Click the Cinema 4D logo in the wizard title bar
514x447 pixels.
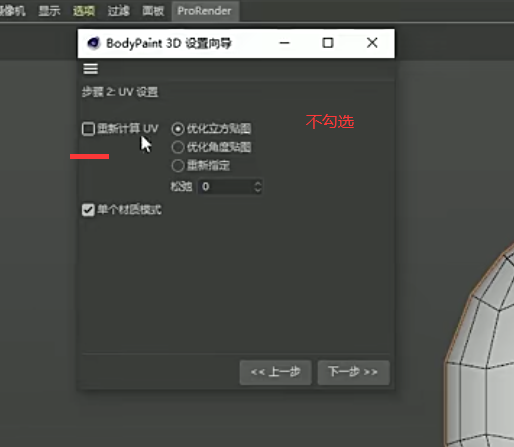[94, 43]
